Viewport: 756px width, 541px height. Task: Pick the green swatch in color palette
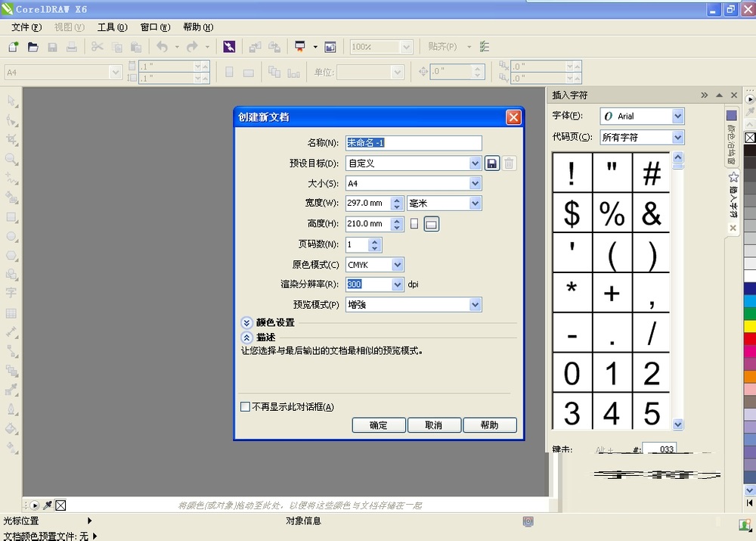coord(750,314)
